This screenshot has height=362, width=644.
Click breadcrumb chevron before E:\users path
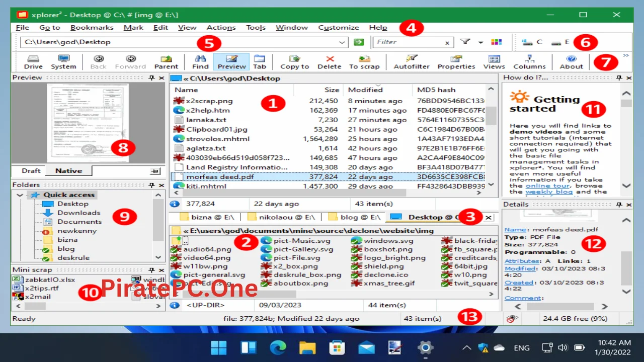click(x=186, y=231)
